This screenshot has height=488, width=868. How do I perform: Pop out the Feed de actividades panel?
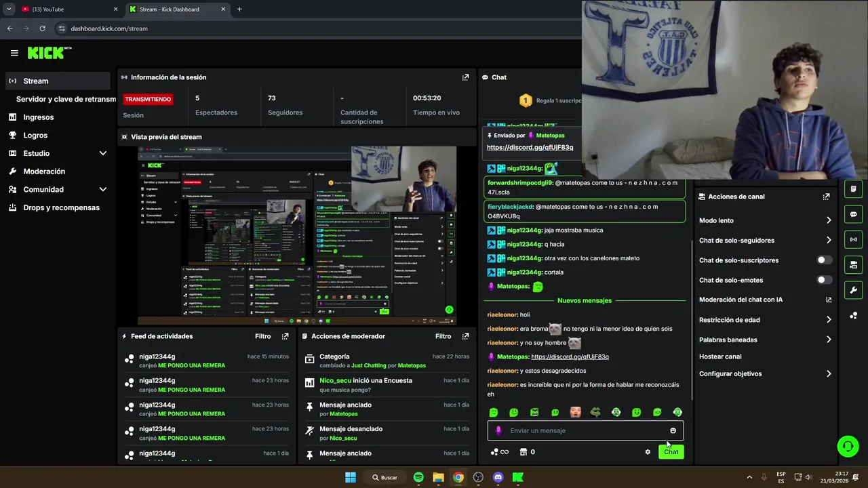click(285, 336)
